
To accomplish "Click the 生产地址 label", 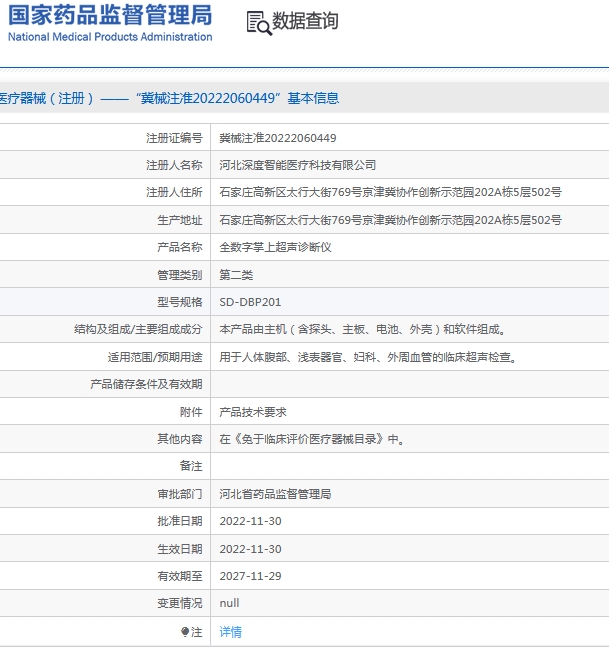I will tap(180, 220).
